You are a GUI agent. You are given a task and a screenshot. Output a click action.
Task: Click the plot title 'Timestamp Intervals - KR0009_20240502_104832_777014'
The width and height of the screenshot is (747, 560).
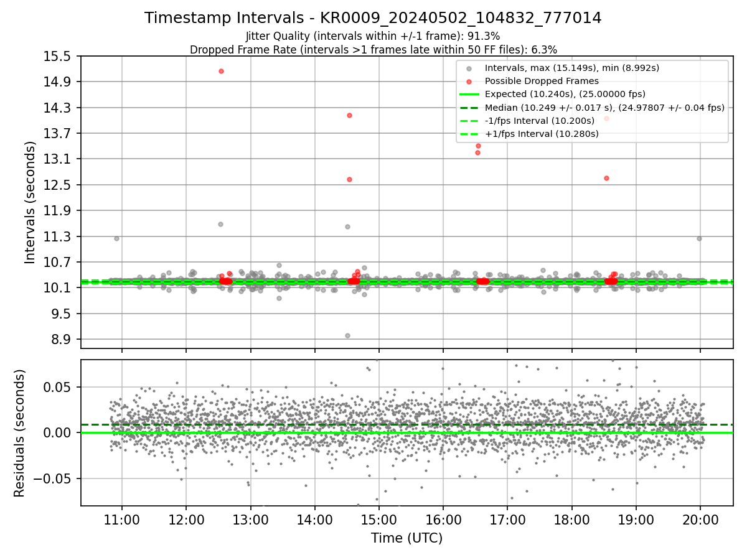373,18
